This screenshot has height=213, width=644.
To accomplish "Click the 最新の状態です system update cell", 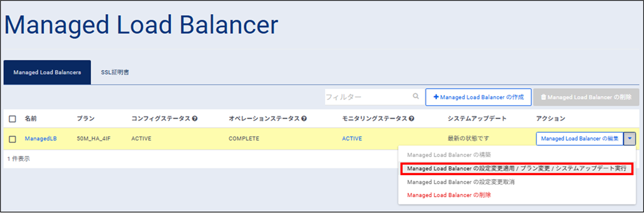I will tap(468, 139).
